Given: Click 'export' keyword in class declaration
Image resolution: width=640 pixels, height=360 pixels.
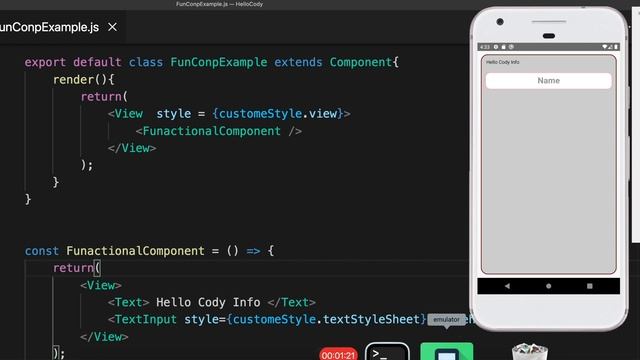Looking at the screenshot, I should [45, 62].
